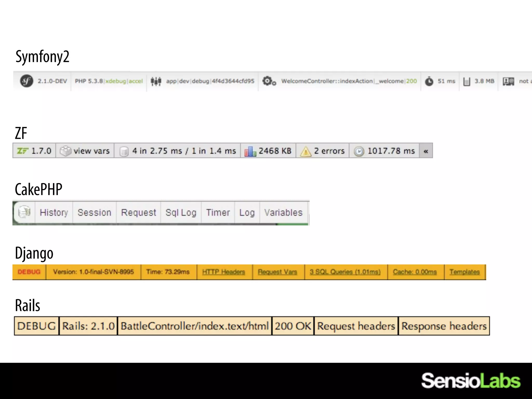Click the accel indicator in the Symfony toolbar
532x399 pixels.
pyautogui.click(x=136, y=81)
